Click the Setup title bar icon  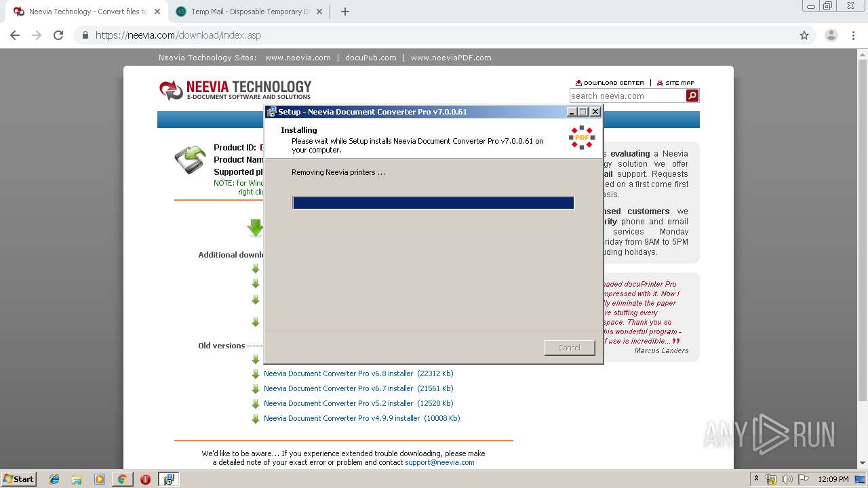coord(271,112)
